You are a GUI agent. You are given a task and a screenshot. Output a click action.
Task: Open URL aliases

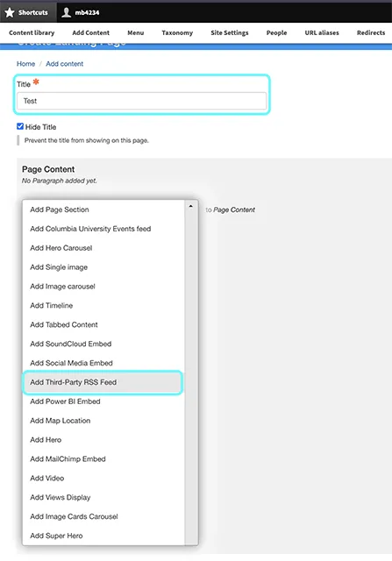coord(322,32)
